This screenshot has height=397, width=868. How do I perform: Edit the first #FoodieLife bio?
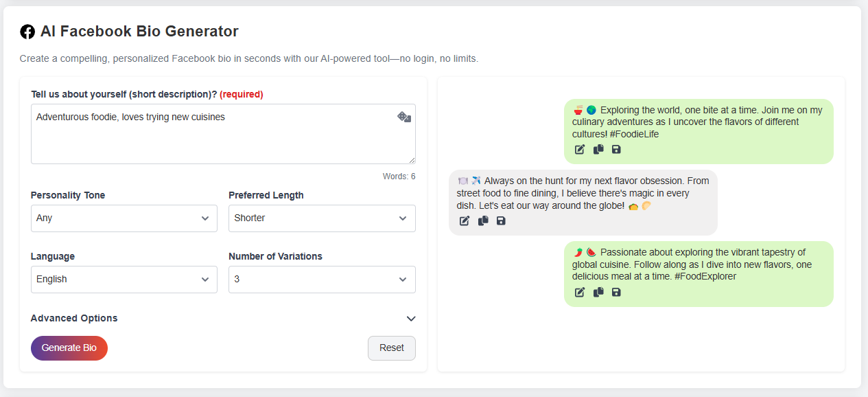[x=580, y=150]
